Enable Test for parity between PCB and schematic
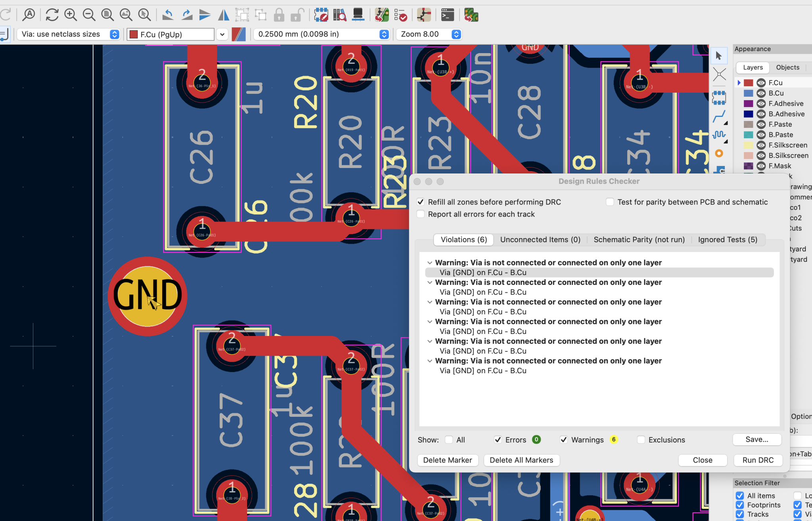This screenshot has width=812, height=521. pos(610,202)
